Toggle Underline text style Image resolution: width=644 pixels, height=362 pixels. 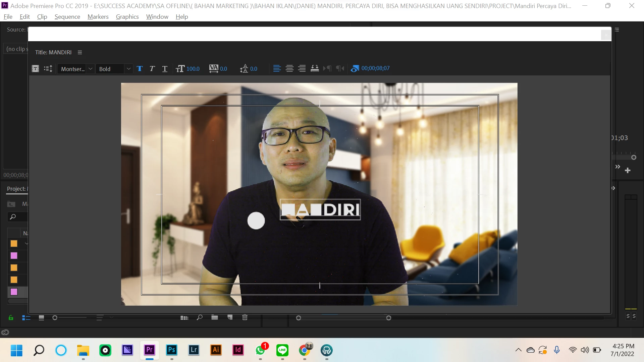165,69
